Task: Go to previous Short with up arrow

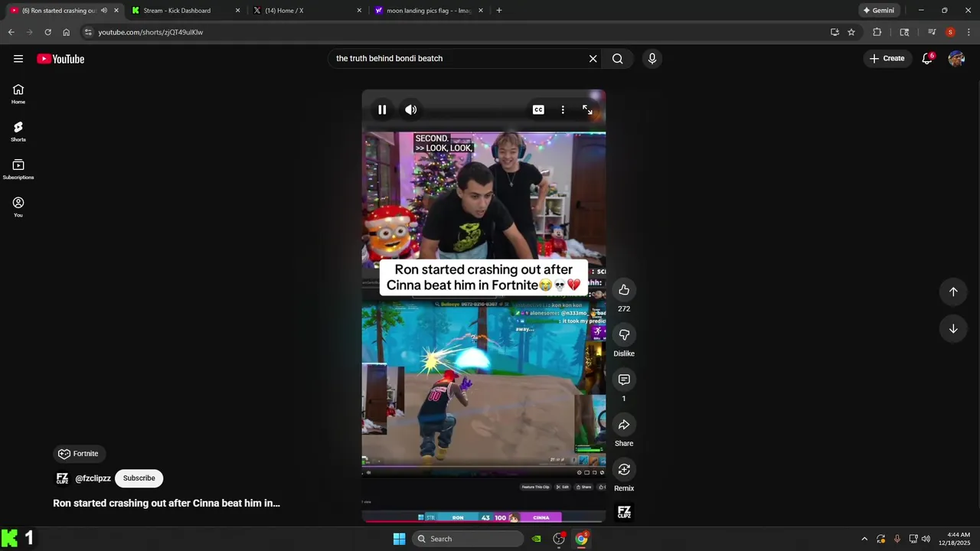Action: (953, 292)
